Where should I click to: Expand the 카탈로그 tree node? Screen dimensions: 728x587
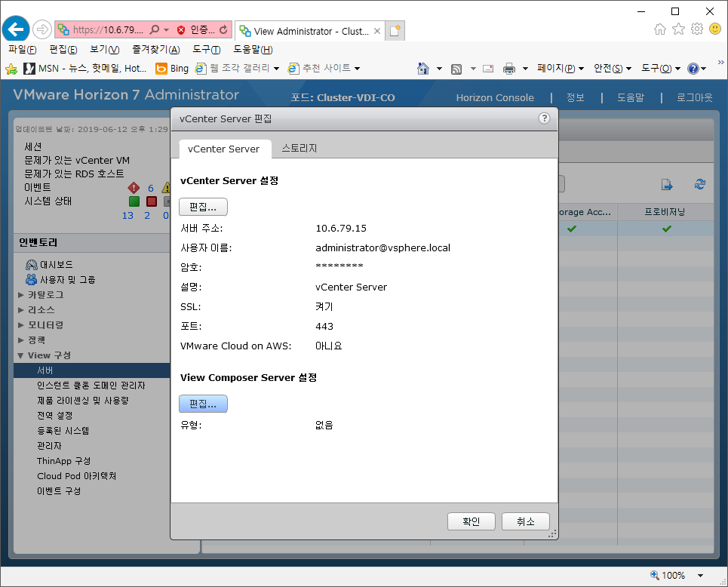pos(20,295)
